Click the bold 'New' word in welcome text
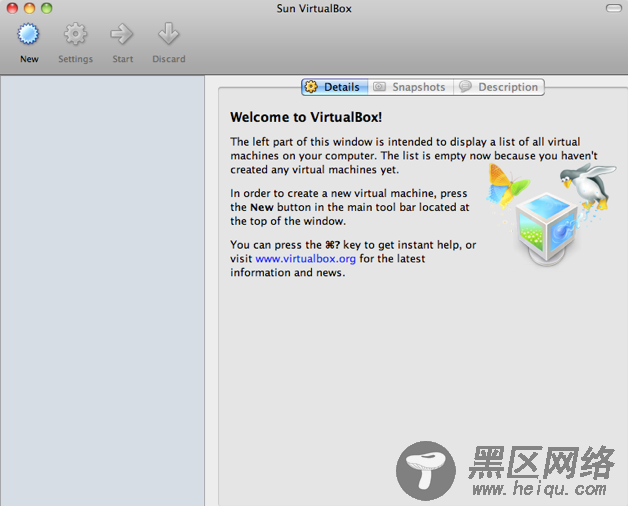Screen dimensions: 628x506 pos(262,208)
